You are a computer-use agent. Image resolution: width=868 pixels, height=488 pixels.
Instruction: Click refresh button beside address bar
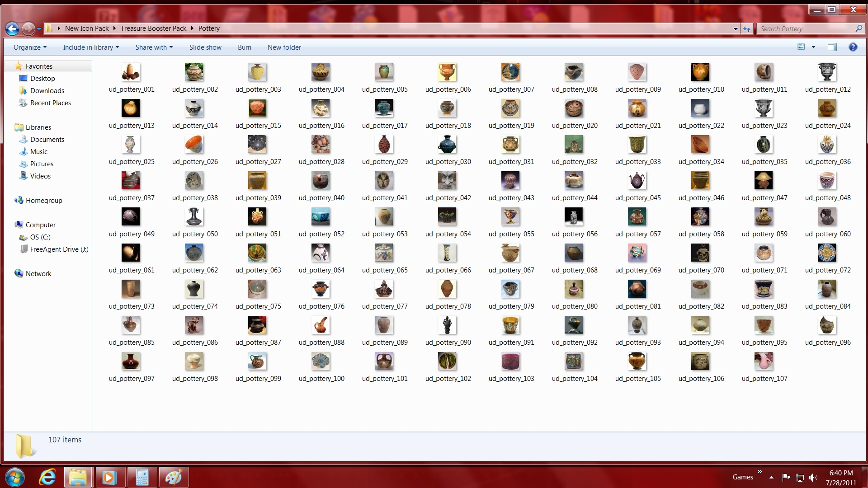pyautogui.click(x=747, y=29)
